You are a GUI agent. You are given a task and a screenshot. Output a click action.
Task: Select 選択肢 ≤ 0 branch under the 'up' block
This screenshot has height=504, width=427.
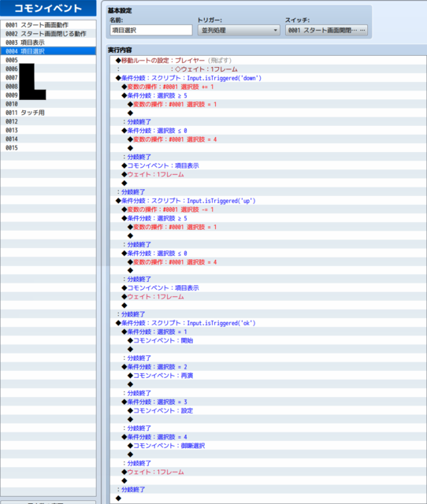[268, 254]
